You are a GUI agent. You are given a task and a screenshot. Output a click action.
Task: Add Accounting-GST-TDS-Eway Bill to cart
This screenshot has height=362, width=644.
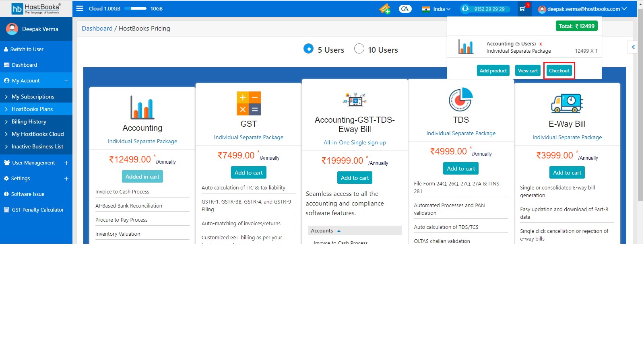coord(355,178)
